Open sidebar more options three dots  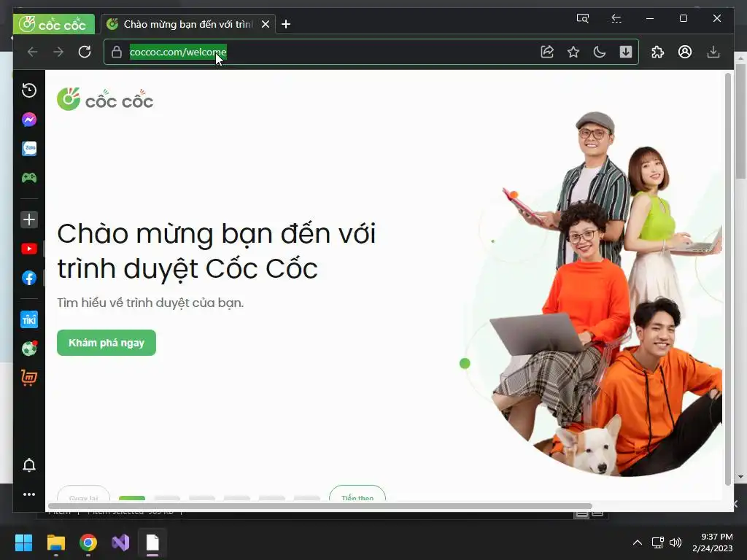(x=29, y=494)
